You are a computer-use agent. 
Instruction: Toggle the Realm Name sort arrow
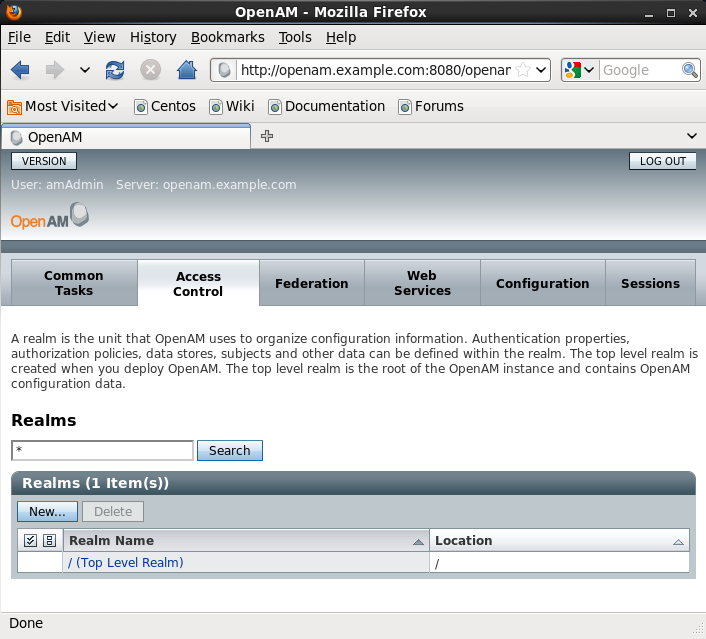(x=418, y=542)
